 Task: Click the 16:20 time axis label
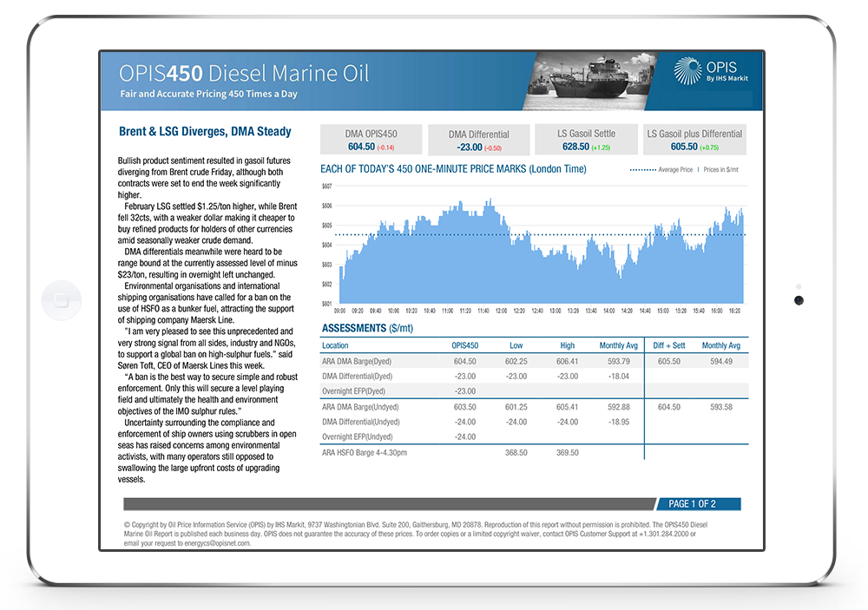[x=734, y=312]
